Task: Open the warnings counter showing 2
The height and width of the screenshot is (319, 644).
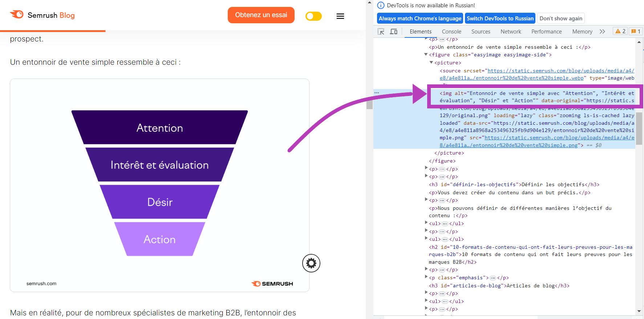Action: click(620, 31)
